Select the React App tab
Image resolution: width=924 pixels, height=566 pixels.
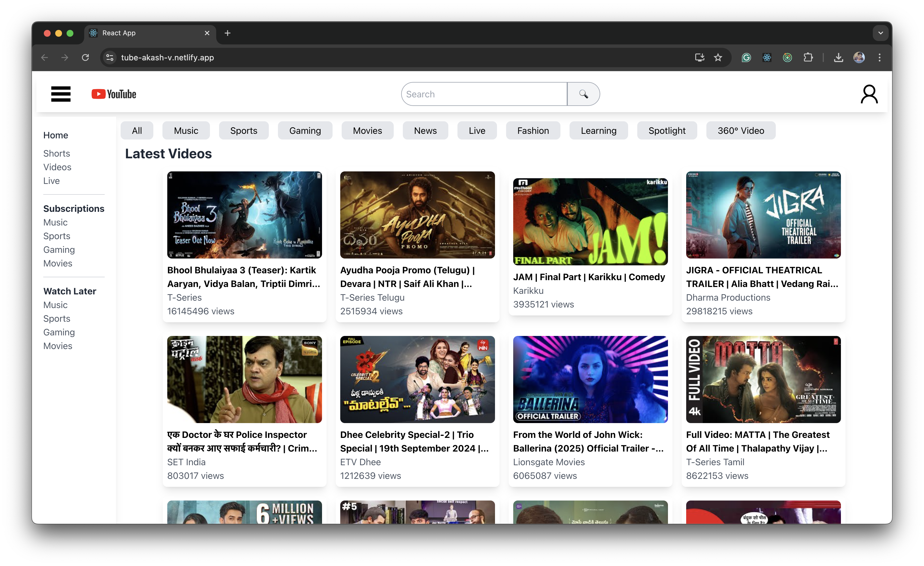click(x=150, y=33)
